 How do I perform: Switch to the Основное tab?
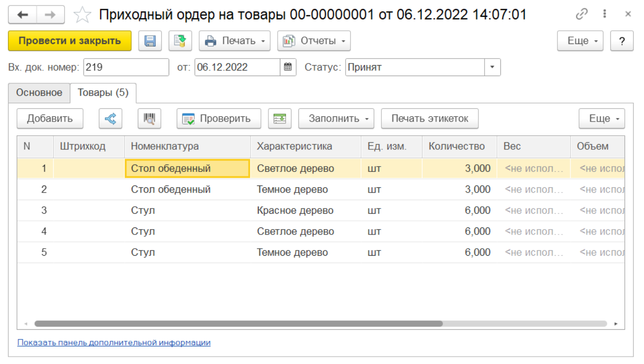[39, 93]
